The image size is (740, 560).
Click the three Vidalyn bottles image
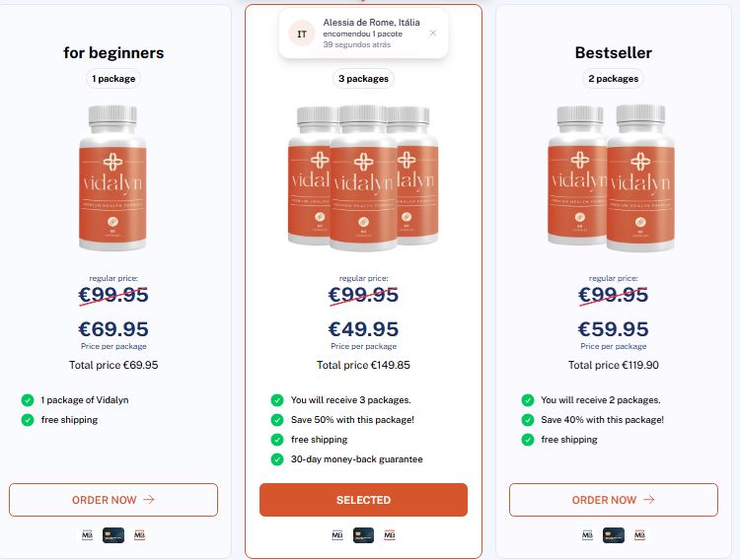pos(363,177)
